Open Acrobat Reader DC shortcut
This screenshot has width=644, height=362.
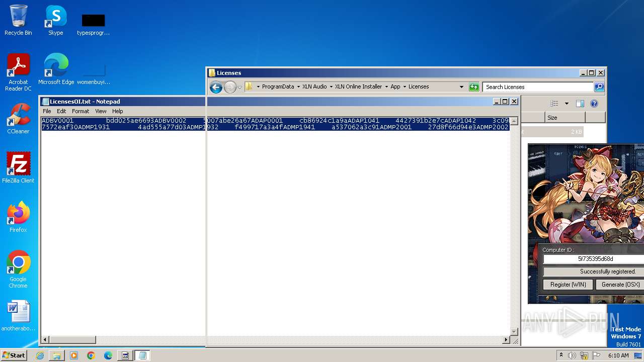click(18, 72)
